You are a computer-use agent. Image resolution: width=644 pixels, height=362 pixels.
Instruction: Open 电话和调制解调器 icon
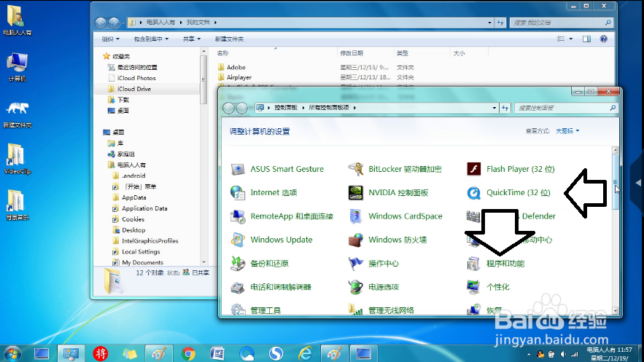(x=238, y=287)
